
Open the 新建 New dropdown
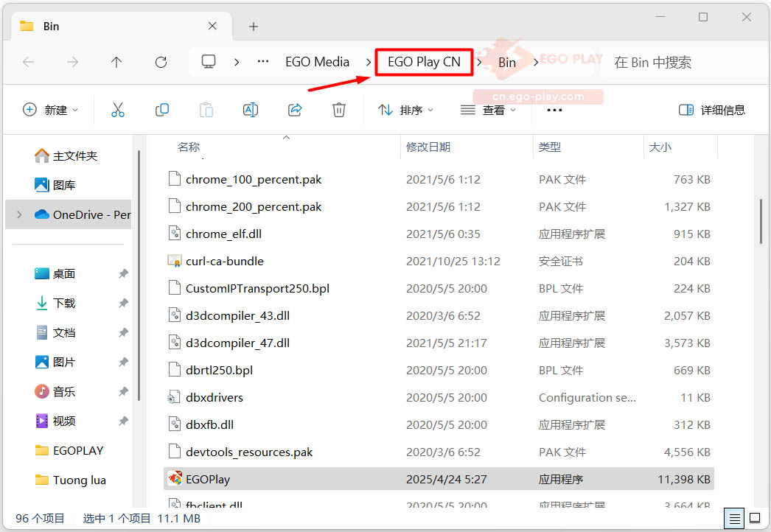[51, 110]
